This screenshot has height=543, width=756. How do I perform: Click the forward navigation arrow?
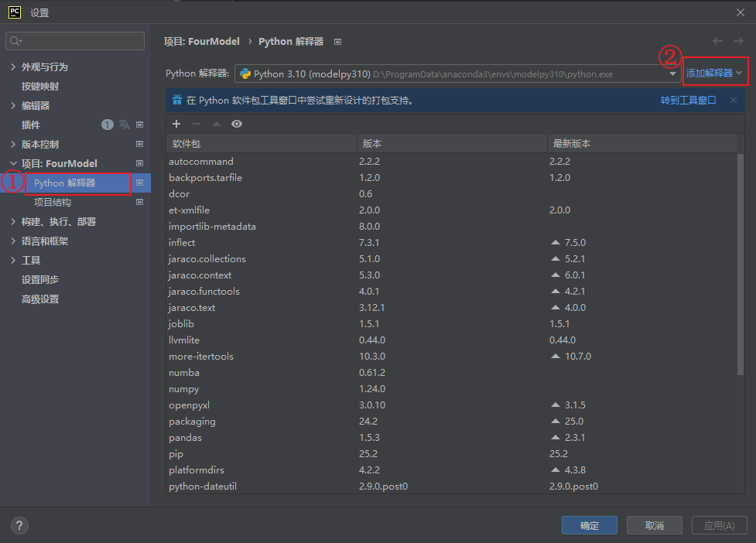coord(738,41)
